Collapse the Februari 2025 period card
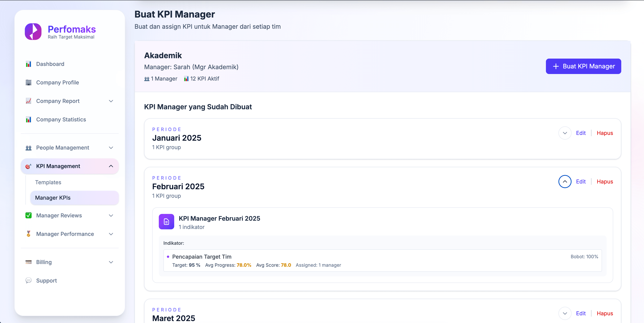This screenshot has width=644, height=323. tap(564, 182)
